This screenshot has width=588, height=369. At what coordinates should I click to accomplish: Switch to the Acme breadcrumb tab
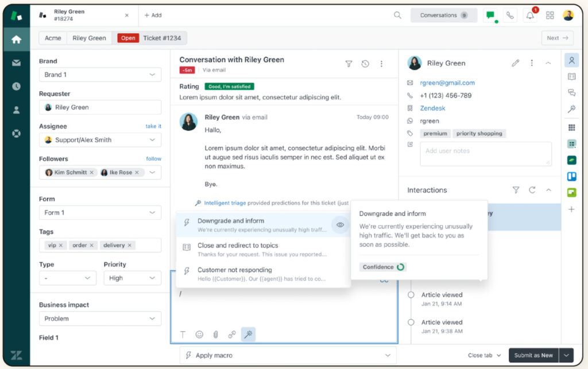53,38
